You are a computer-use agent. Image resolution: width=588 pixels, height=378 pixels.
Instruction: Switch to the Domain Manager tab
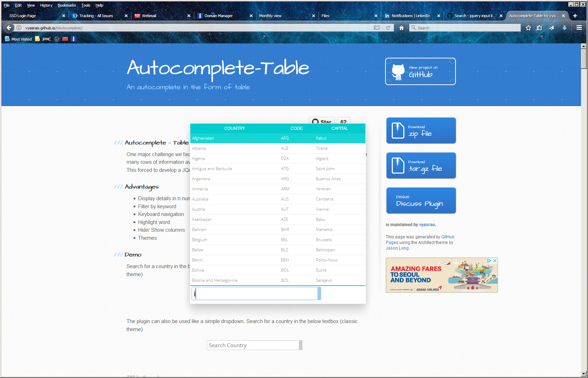[218, 16]
